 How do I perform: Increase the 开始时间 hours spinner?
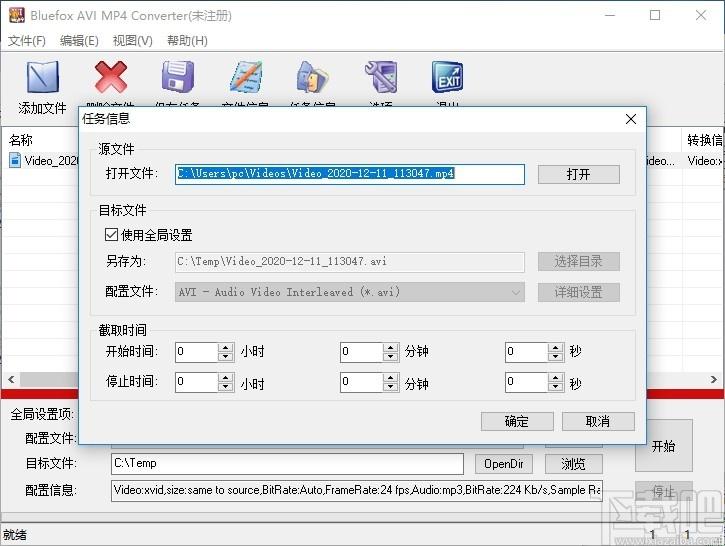point(225,347)
